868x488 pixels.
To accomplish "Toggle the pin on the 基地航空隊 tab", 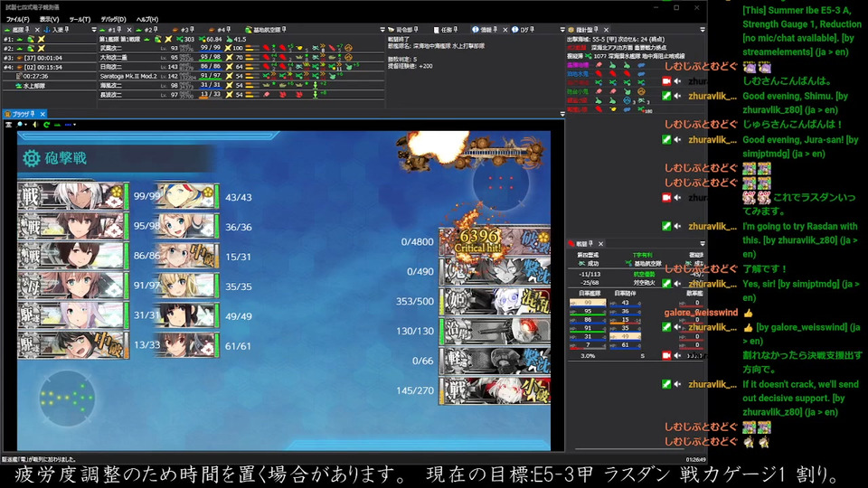I will point(284,30).
